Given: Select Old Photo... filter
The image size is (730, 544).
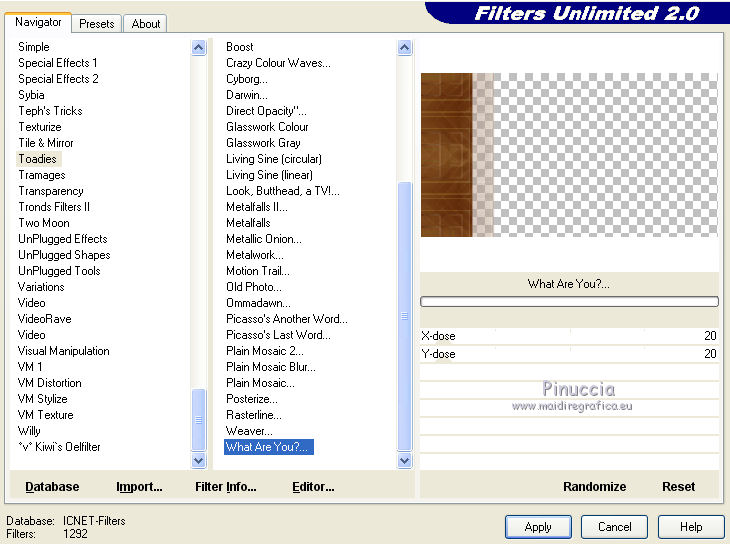Looking at the screenshot, I should click(x=254, y=287).
